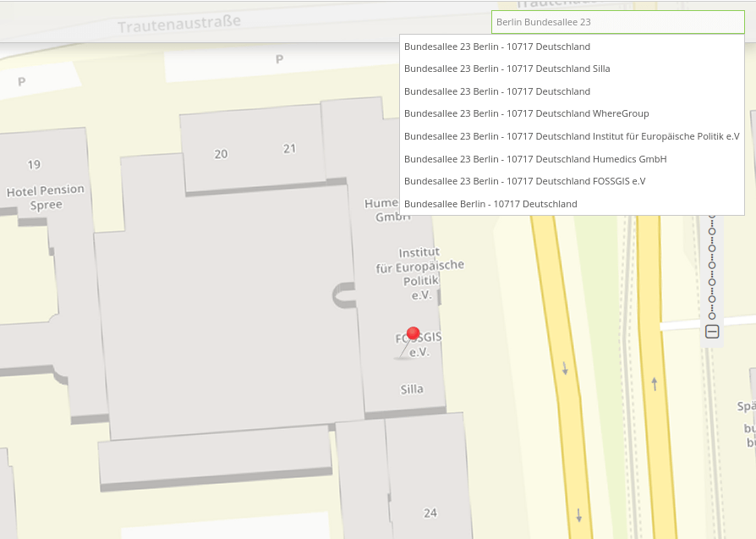Click the Silla label on the map
756x539 pixels.
412,389
